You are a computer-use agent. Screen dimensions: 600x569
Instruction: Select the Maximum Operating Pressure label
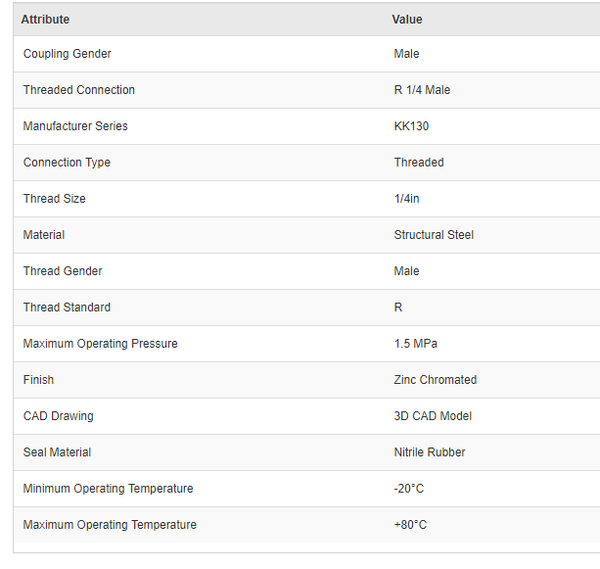(100, 343)
